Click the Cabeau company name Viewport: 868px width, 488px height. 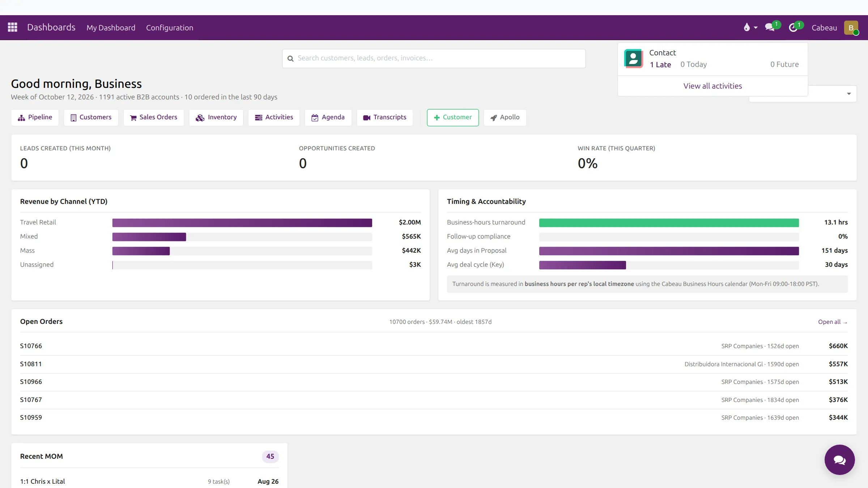824,28
